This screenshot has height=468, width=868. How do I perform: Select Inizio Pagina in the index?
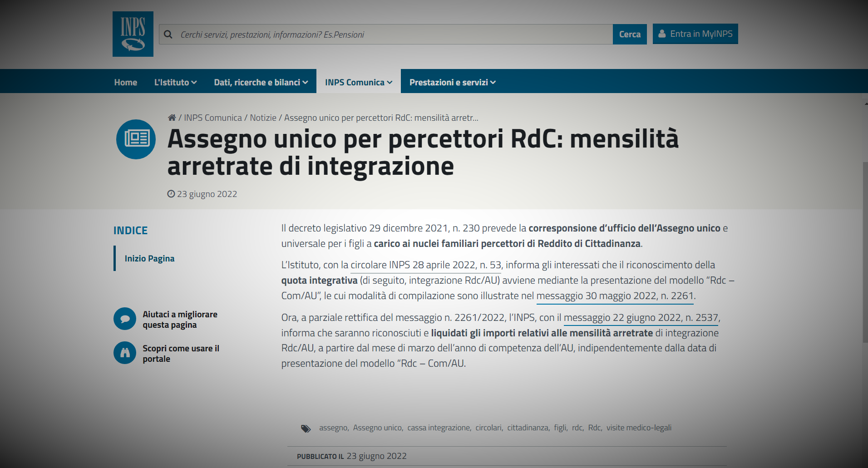(149, 258)
